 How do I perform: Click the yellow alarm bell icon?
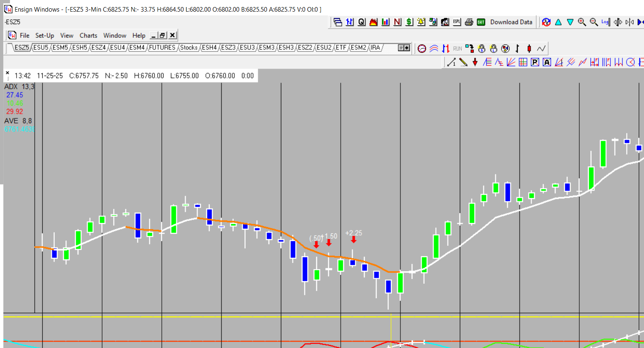(x=421, y=22)
